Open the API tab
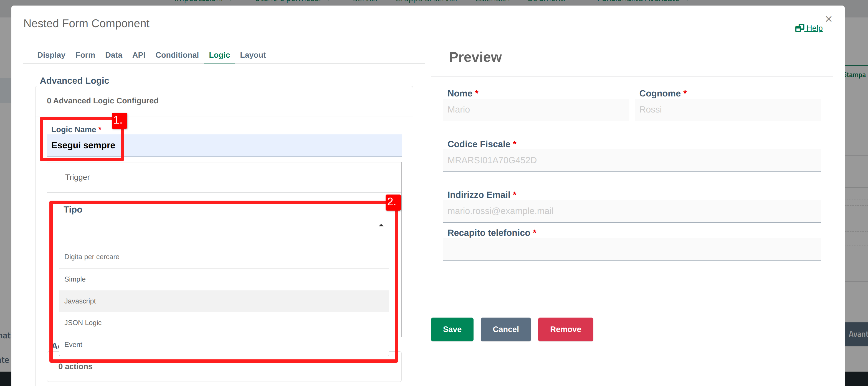The height and width of the screenshot is (386, 868). [138, 55]
